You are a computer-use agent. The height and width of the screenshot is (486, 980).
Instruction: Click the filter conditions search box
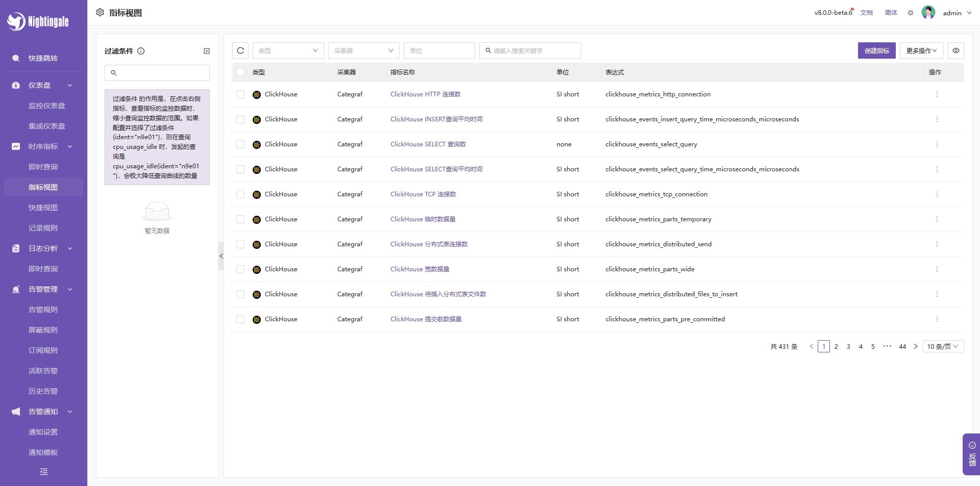click(x=157, y=73)
